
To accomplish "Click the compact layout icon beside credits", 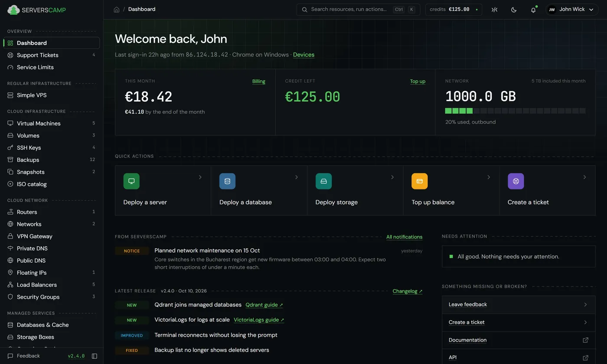I will (494, 10).
